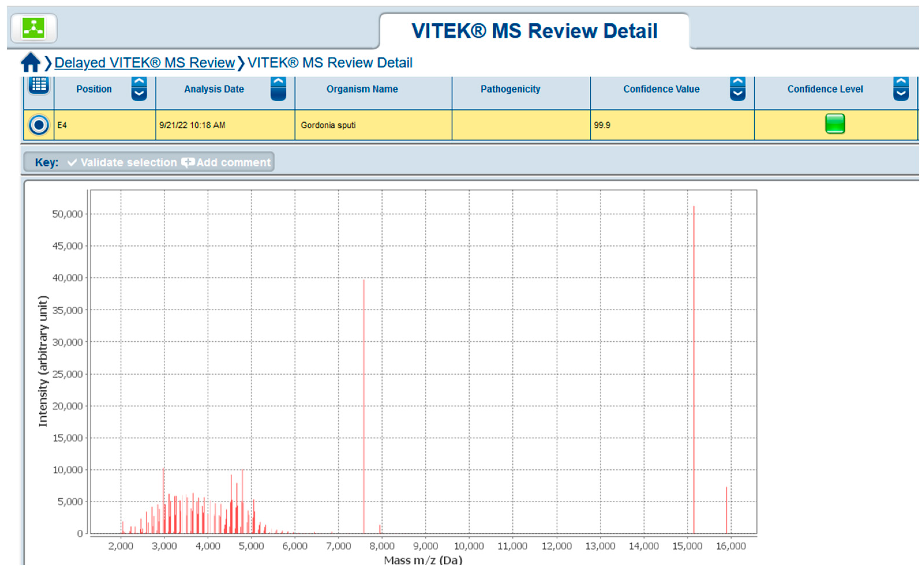This screenshot has height=573, width=924.
Task: Click the Pathogenicity column header
Action: [510, 89]
